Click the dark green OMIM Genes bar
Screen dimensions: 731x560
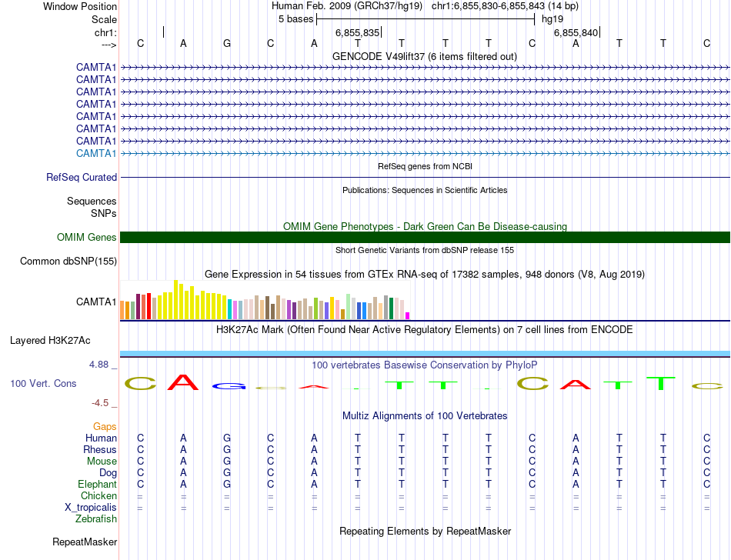point(425,237)
